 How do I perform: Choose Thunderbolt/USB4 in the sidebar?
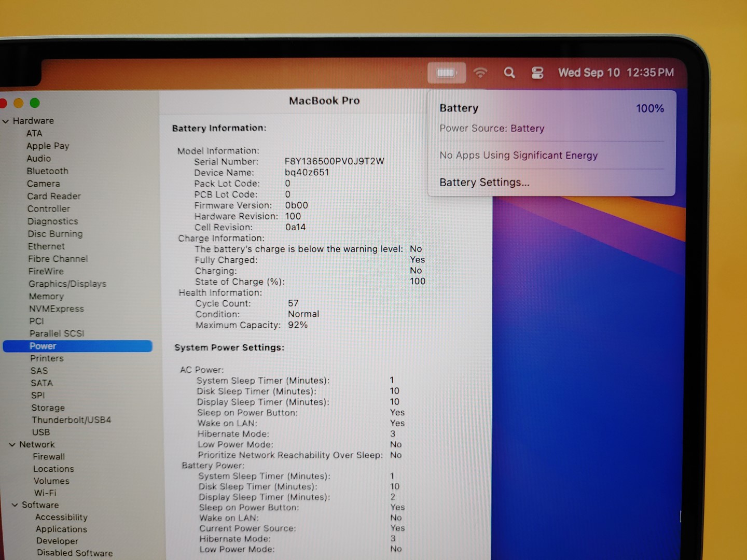pos(71,420)
